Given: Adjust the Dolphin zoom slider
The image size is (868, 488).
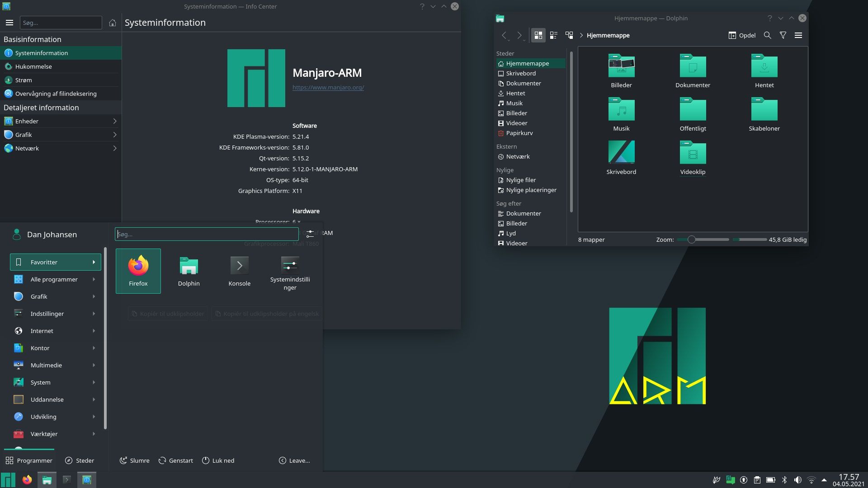Looking at the screenshot, I should click(691, 239).
